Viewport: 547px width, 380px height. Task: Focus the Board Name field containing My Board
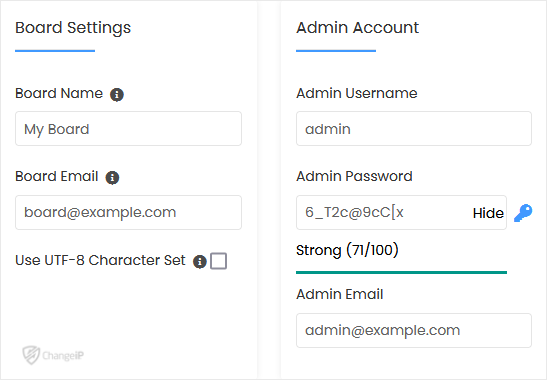128,129
